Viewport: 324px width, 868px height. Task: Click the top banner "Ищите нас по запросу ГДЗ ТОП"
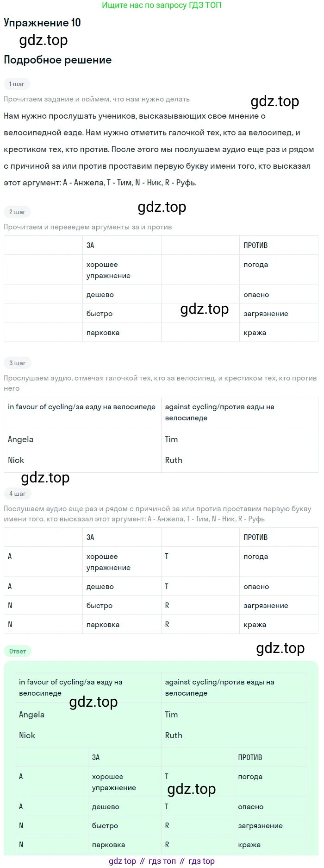pyautogui.click(x=162, y=6)
